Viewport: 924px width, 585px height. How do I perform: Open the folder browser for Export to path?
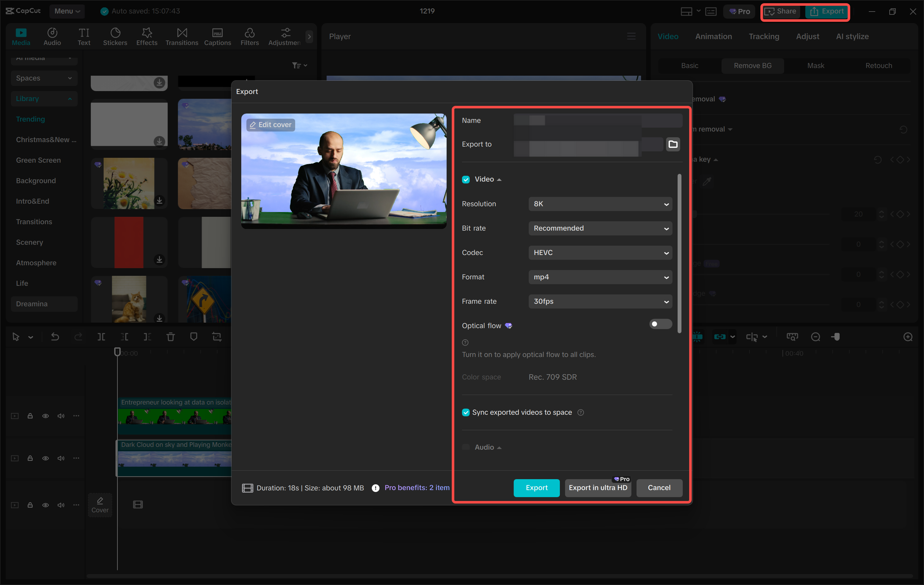point(673,144)
